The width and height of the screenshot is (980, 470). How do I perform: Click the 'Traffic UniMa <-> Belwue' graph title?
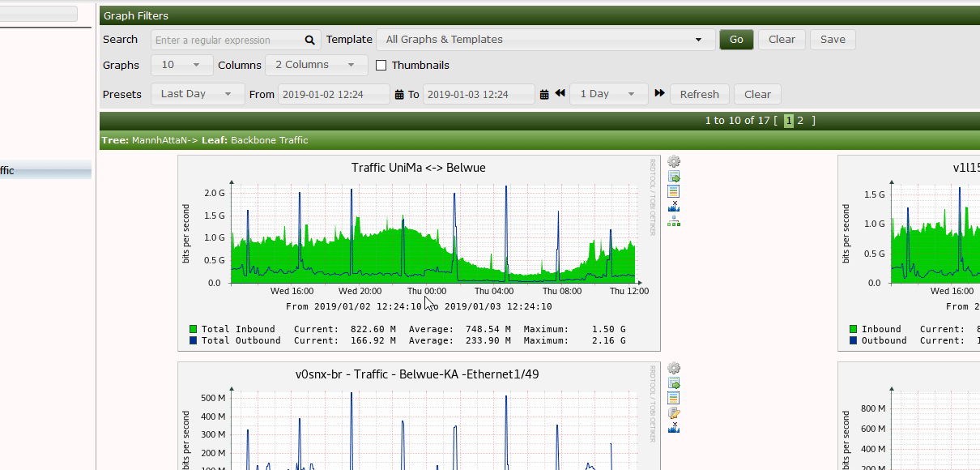pos(419,168)
